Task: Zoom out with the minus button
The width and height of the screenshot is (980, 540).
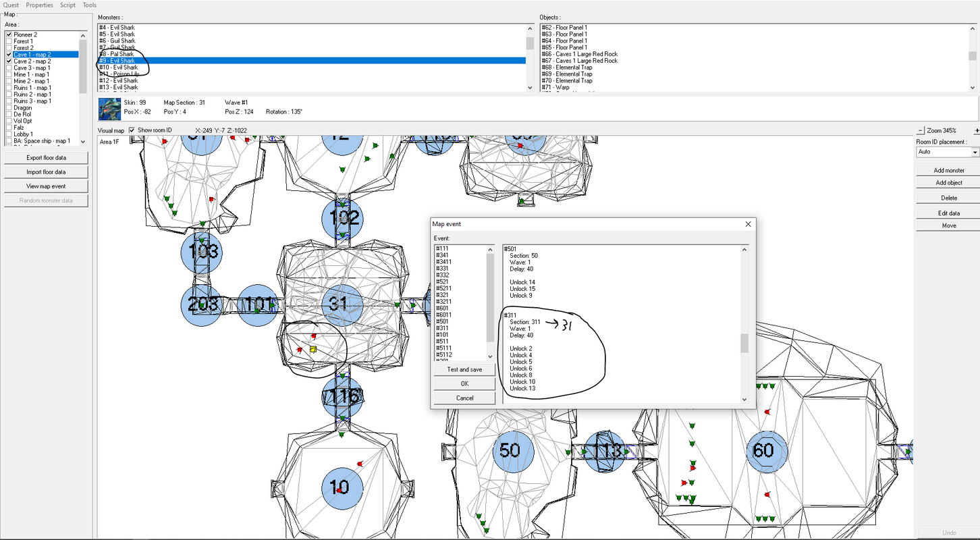Action: 920,130
